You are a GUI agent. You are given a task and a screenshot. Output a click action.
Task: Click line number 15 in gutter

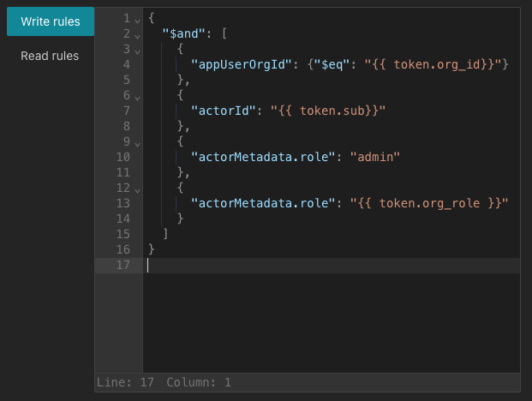pos(123,234)
